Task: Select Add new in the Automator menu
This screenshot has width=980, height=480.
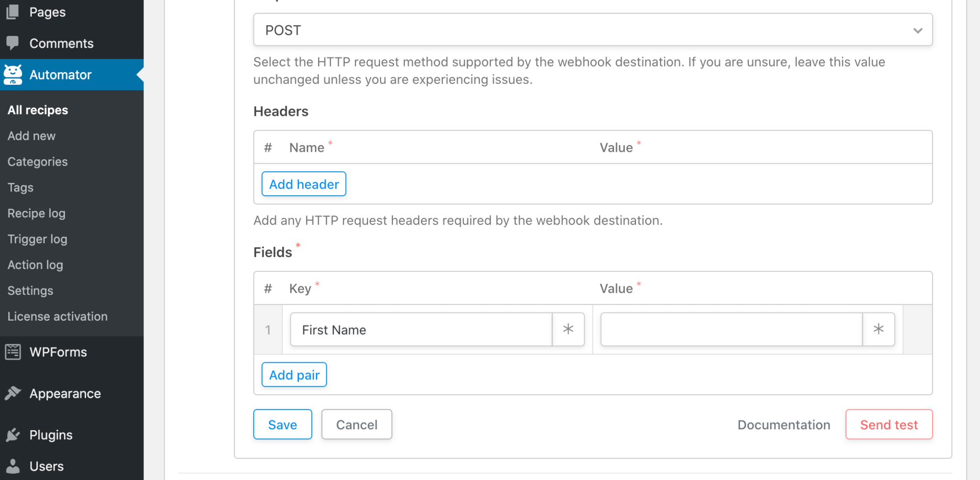Action: [32, 136]
